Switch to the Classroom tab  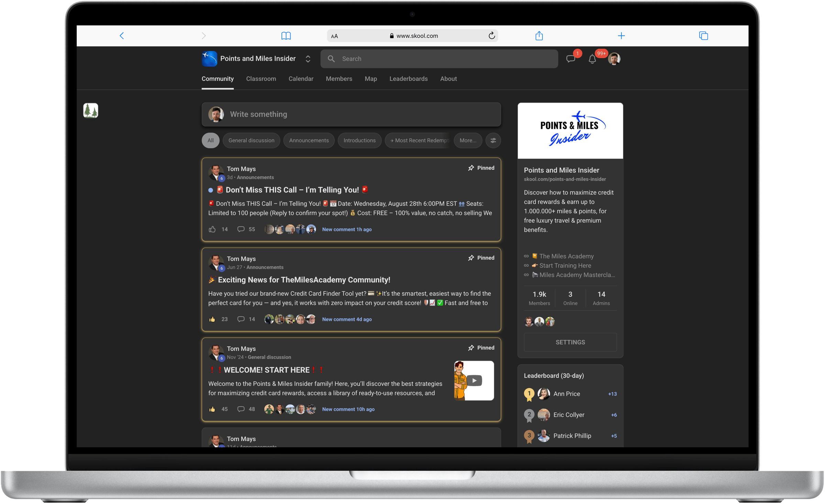pyautogui.click(x=261, y=79)
